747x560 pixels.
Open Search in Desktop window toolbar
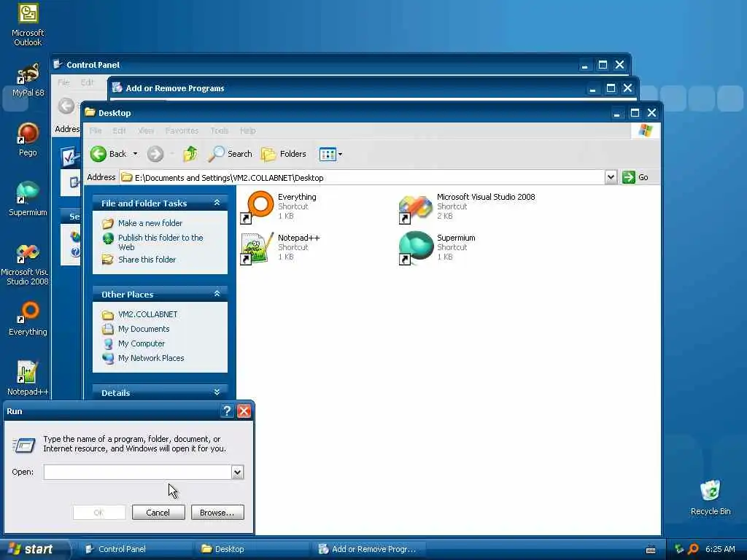230,154
